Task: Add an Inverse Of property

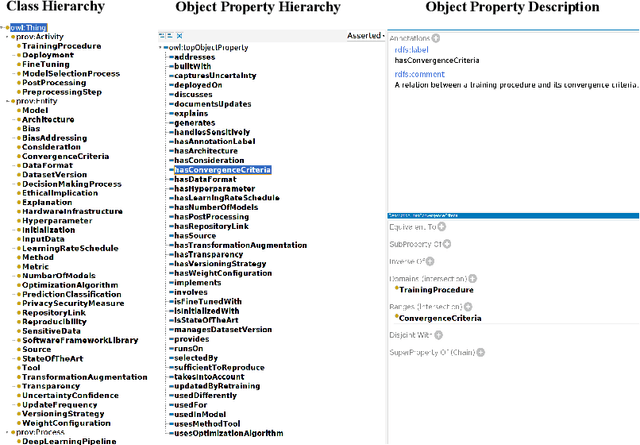Action: (x=432, y=262)
